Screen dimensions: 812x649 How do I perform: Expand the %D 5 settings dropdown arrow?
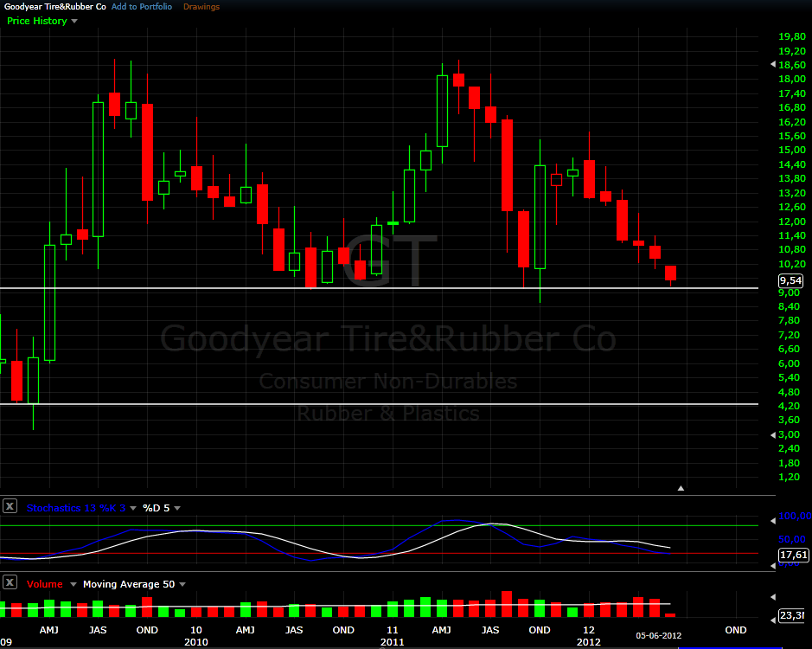[177, 509]
